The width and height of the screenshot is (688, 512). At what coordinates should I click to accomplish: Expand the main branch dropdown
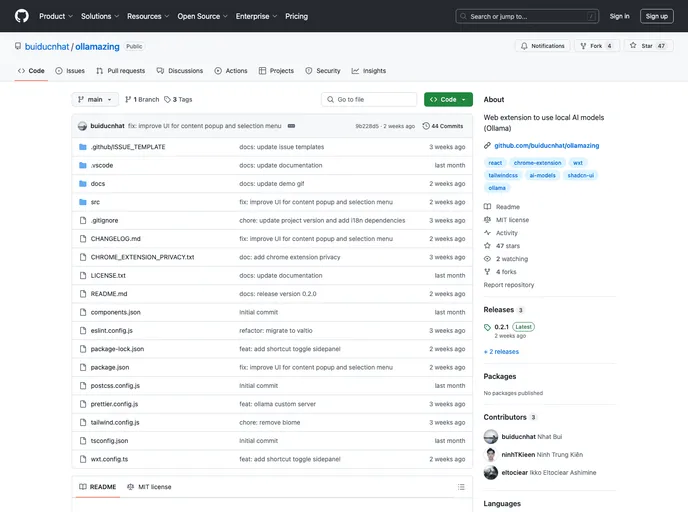tap(95, 100)
